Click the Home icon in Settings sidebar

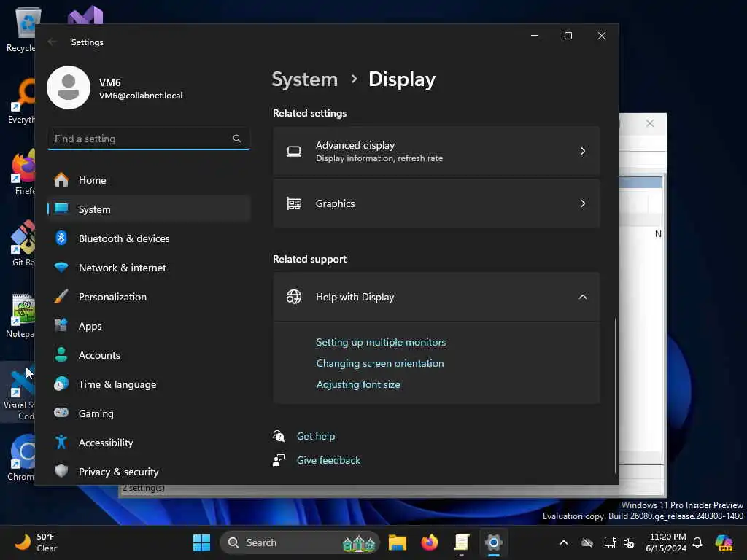[x=61, y=180]
